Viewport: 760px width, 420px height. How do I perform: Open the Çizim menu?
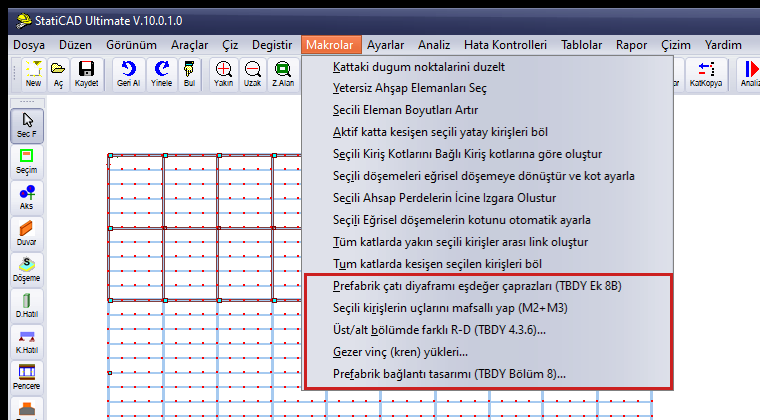click(676, 45)
